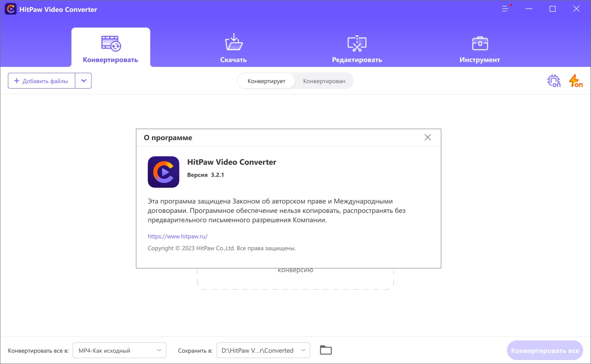Select the Конвертирует sub-tab

[266, 81]
